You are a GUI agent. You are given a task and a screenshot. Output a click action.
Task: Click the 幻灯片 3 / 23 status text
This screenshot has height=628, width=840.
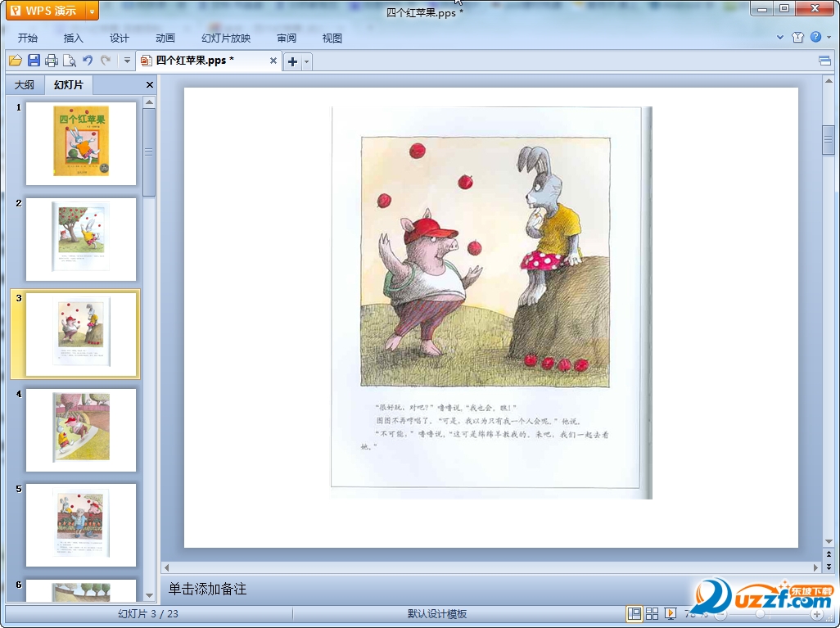tap(148, 614)
